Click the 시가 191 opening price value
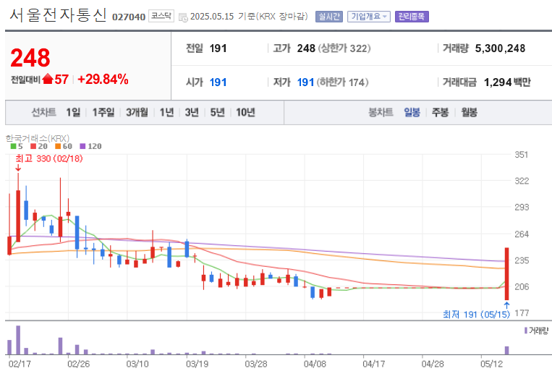Viewport: 552px width, 392px height. [x=218, y=82]
